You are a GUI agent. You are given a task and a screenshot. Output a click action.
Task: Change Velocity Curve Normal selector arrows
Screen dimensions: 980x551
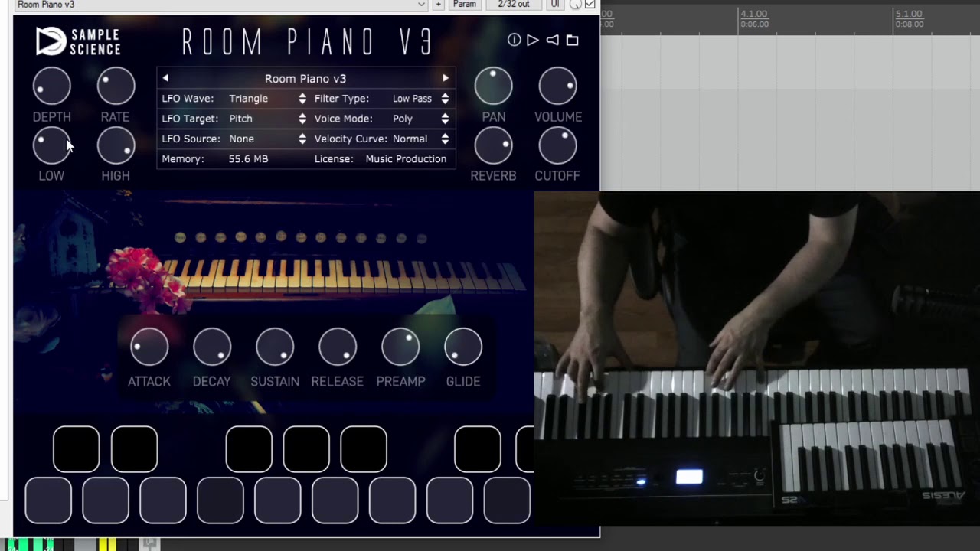(x=445, y=139)
